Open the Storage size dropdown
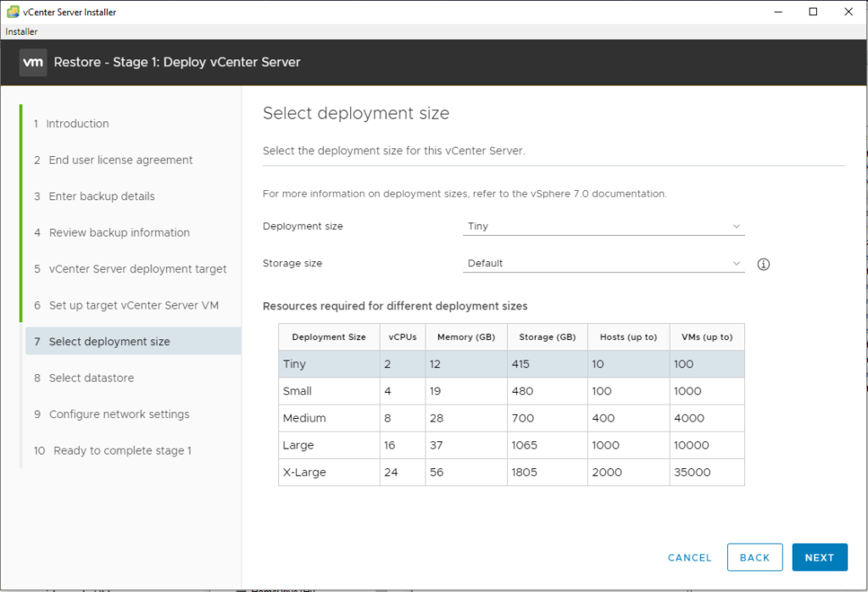The image size is (868, 592). pyautogui.click(x=604, y=263)
